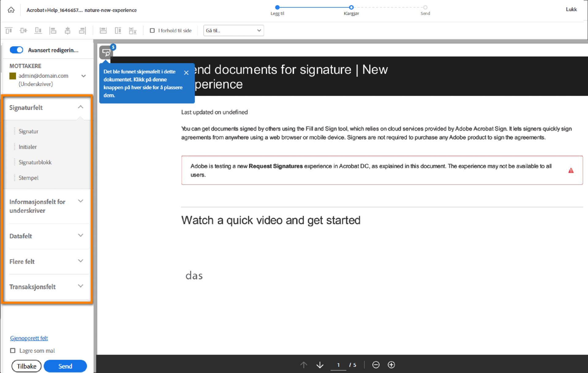Viewport: 588px width, 373px height.
Task: Click the align right edges icon
Action: [x=82, y=31]
